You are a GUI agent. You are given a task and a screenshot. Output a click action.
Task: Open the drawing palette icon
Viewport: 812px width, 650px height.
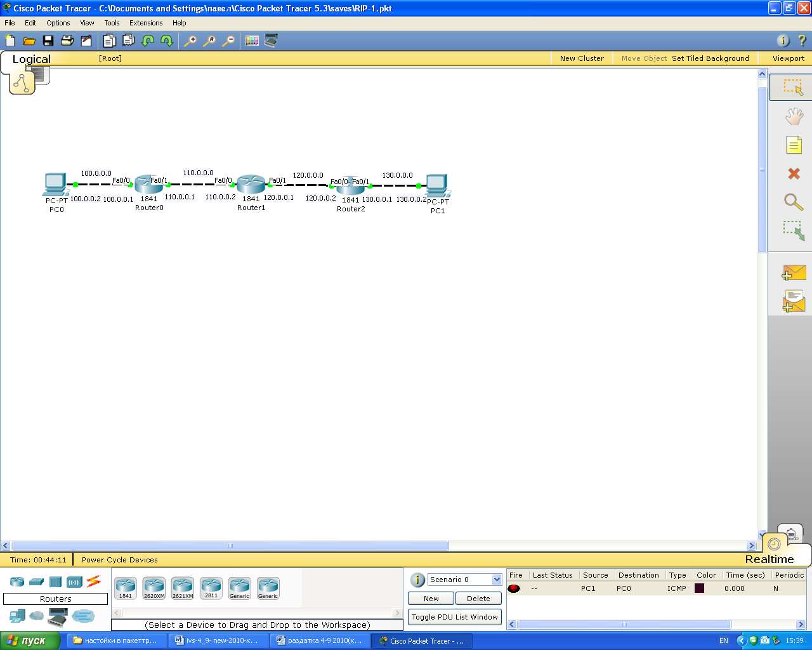coord(252,41)
